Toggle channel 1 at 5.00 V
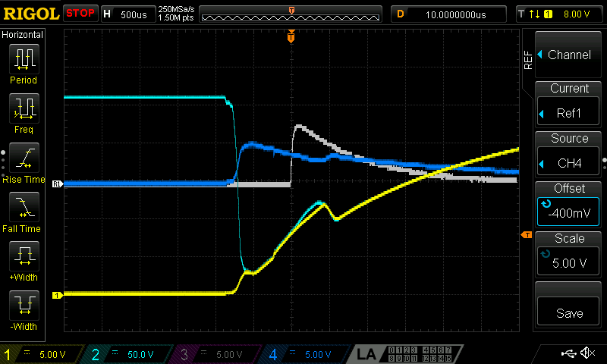The height and width of the screenshot is (364, 607). point(41,354)
